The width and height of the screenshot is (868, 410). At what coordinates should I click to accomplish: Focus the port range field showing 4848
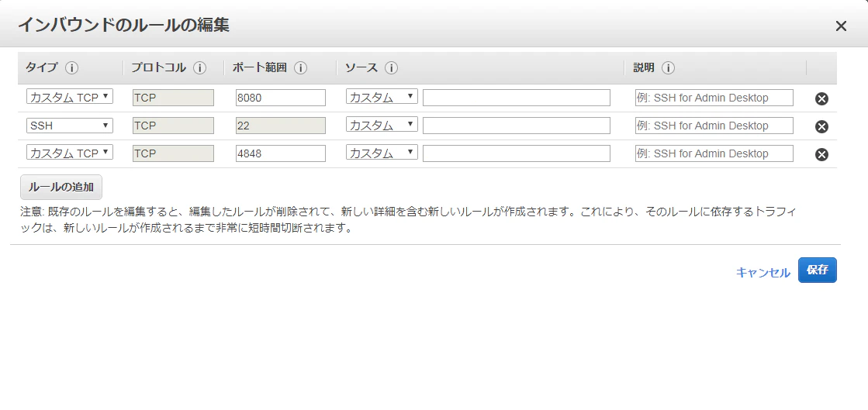(x=281, y=153)
